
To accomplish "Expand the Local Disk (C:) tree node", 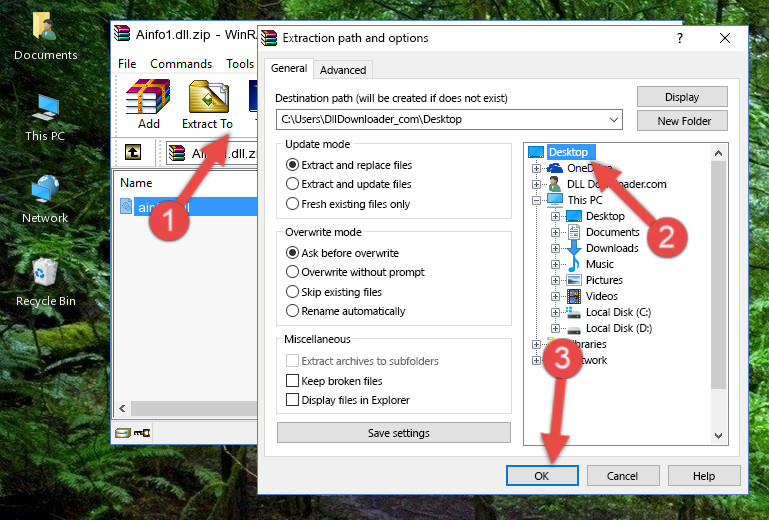I will pos(555,312).
